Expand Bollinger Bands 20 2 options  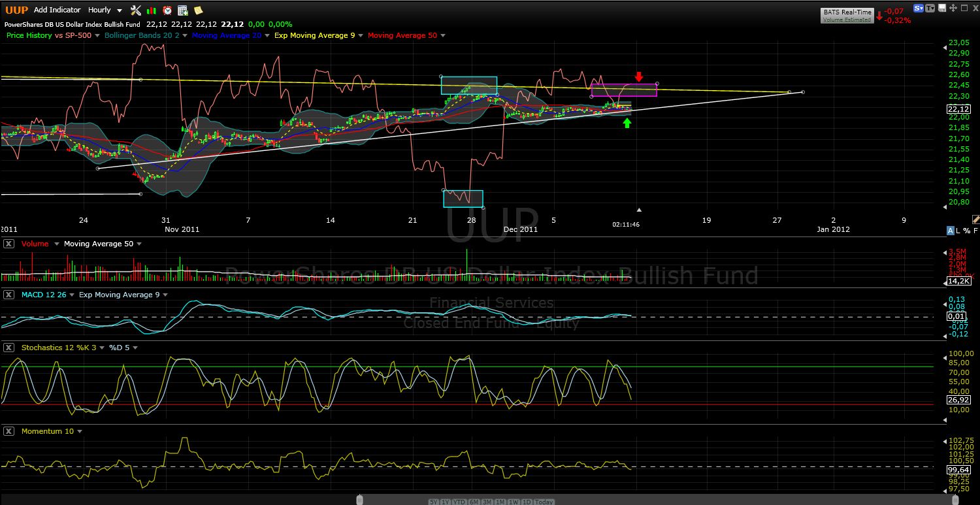(x=186, y=35)
